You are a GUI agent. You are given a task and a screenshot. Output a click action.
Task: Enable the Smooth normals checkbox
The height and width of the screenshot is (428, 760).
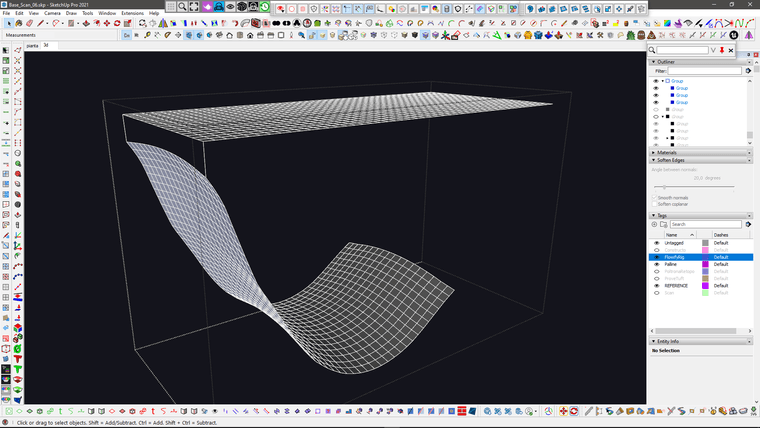point(654,198)
